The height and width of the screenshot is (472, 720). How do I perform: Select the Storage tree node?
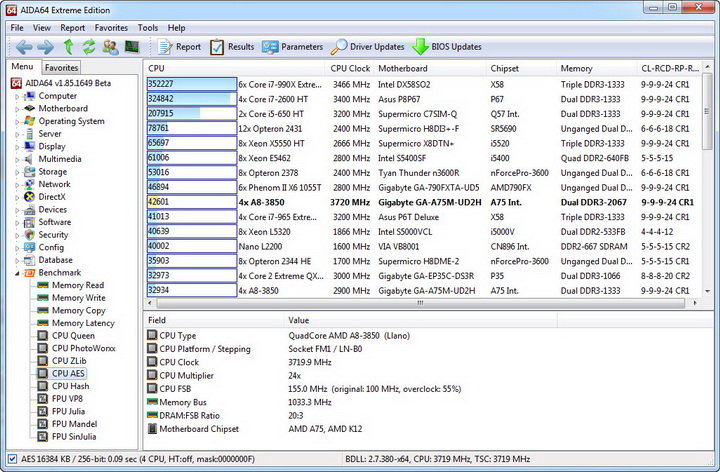(x=52, y=172)
